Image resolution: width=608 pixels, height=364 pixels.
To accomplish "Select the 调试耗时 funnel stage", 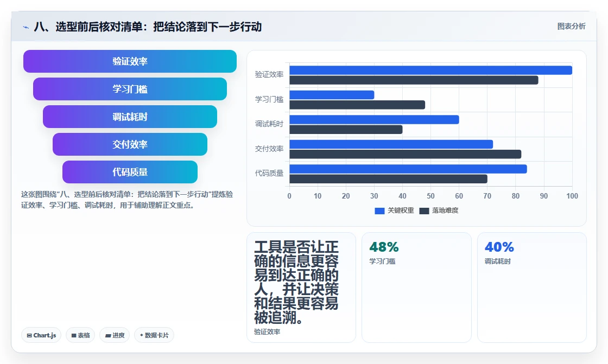I will 130,117.
